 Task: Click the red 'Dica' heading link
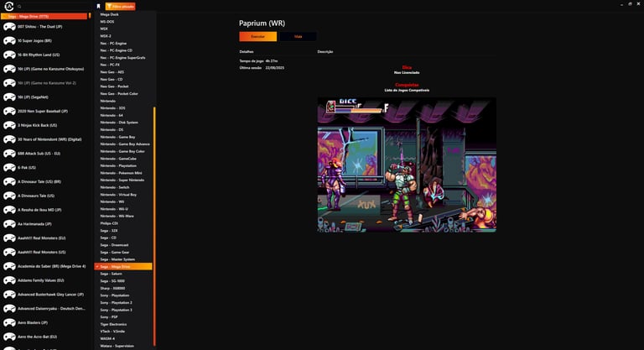tap(407, 67)
